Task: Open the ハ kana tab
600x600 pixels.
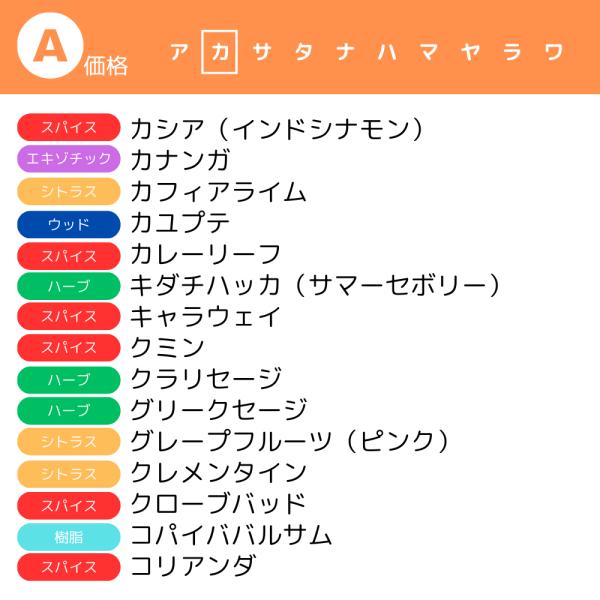Action: (387, 52)
